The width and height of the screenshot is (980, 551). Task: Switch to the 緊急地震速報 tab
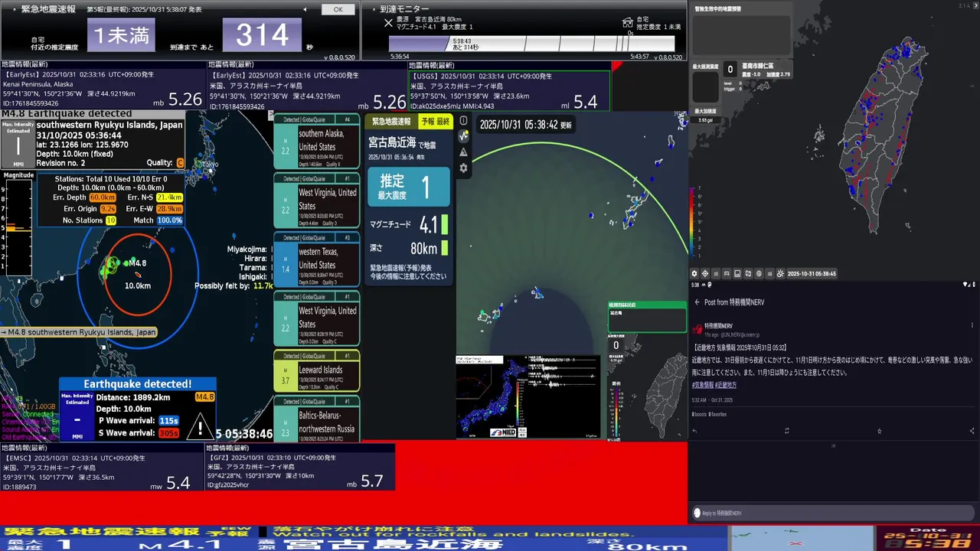(391, 122)
